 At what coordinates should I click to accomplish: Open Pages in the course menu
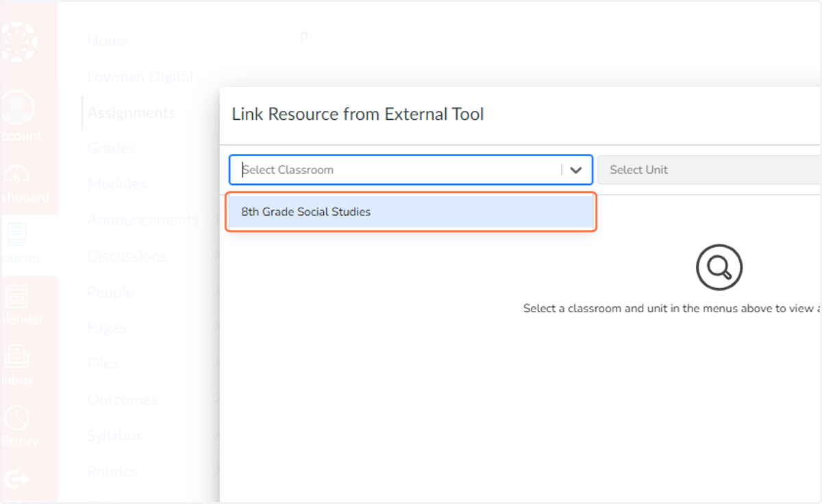tap(107, 328)
